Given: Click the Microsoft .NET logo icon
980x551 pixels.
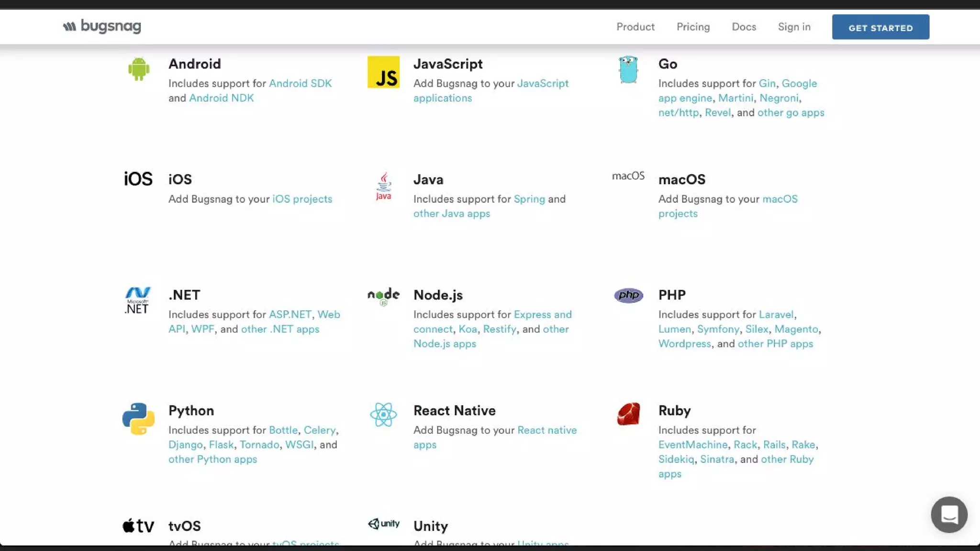Looking at the screenshot, I should click(x=138, y=300).
